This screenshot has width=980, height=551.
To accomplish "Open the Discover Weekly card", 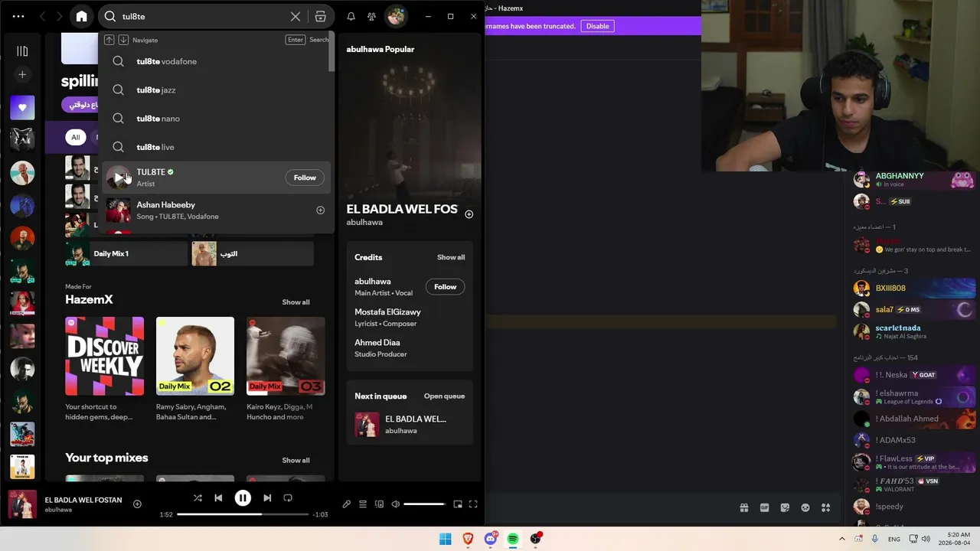I will click(104, 370).
